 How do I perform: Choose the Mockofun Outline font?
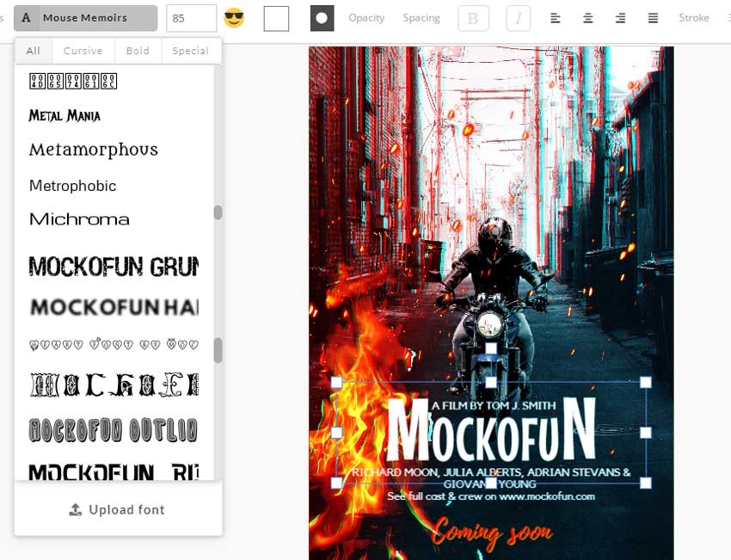[x=114, y=429]
